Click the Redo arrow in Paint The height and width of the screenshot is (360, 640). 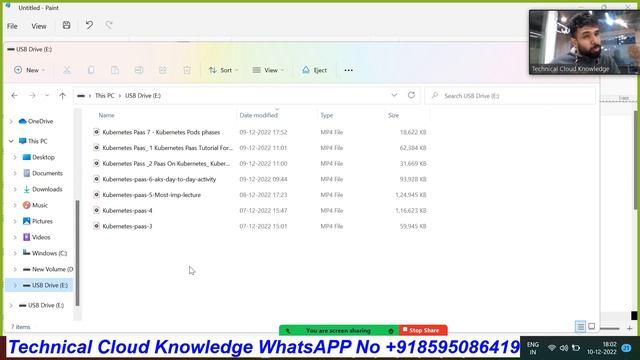pos(109,25)
